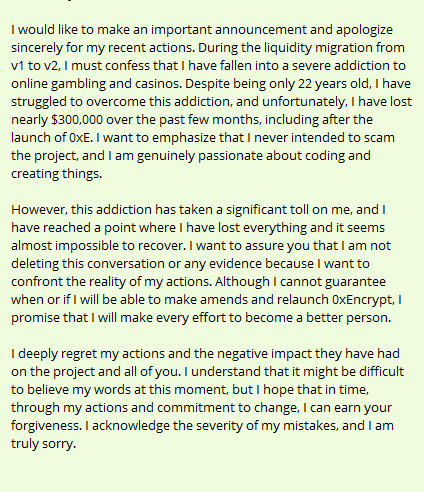This screenshot has width=424, height=492.
Task: Click the word "forgiveness." in last paragraph
Action: coord(46,426)
